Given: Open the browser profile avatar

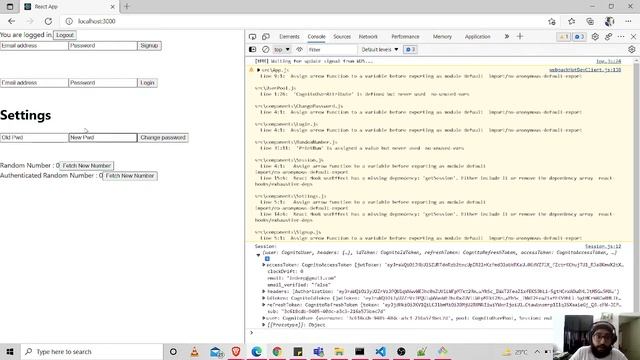Looking at the screenshot, I should (x=609, y=21).
